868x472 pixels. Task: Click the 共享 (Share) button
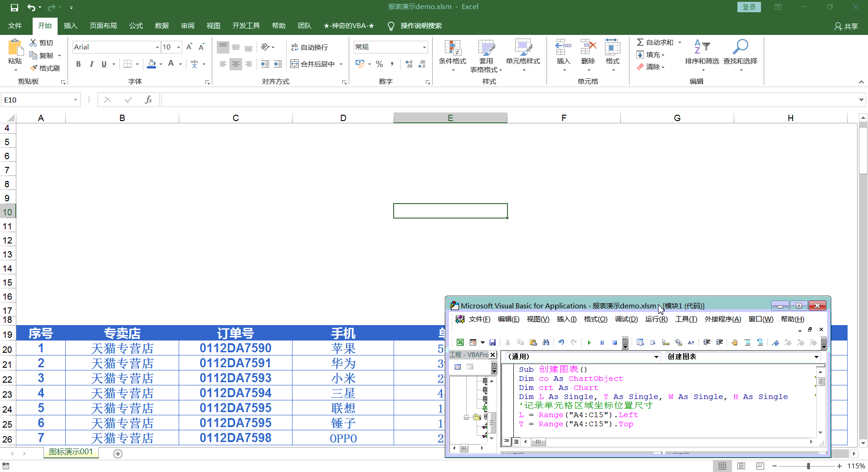(x=846, y=26)
